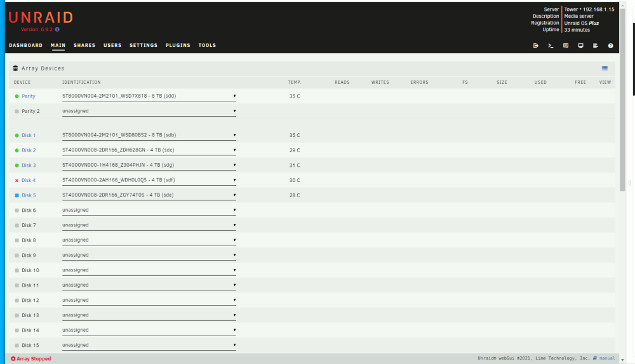Open the web terminal icon
Image resolution: width=635 pixels, height=364 pixels.
coord(551,46)
